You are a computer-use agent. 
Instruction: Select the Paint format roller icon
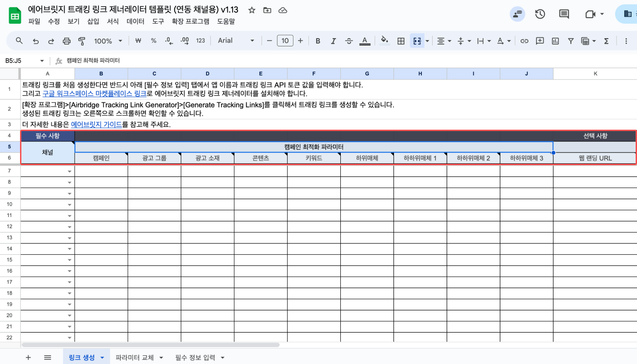click(82, 41)
